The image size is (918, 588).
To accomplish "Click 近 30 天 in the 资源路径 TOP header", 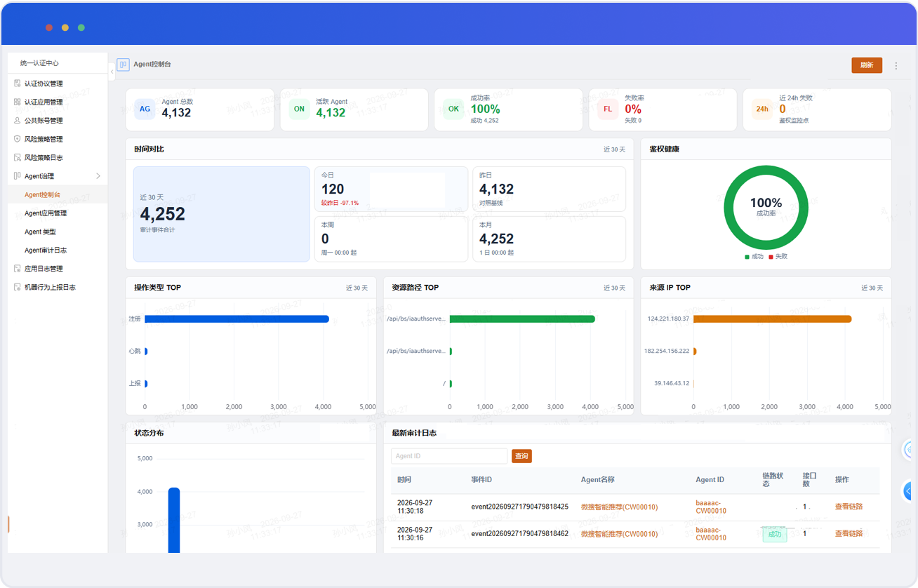I will pos(614,288).
